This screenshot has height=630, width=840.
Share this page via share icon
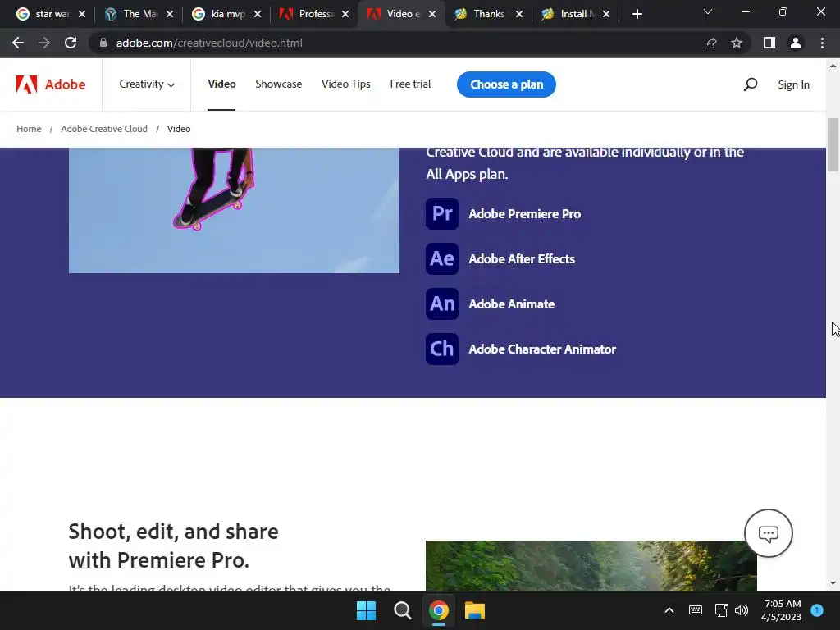click(710, 43)
